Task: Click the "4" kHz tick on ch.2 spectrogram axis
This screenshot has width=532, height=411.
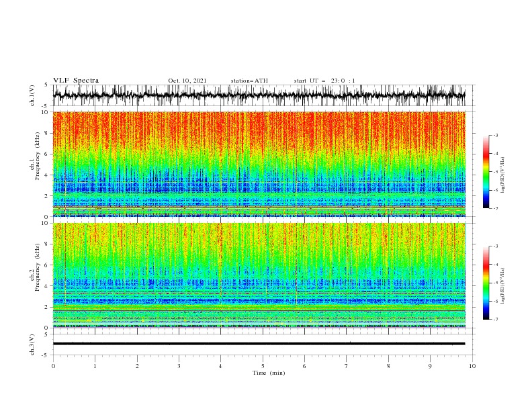Action: coord(48,286)
